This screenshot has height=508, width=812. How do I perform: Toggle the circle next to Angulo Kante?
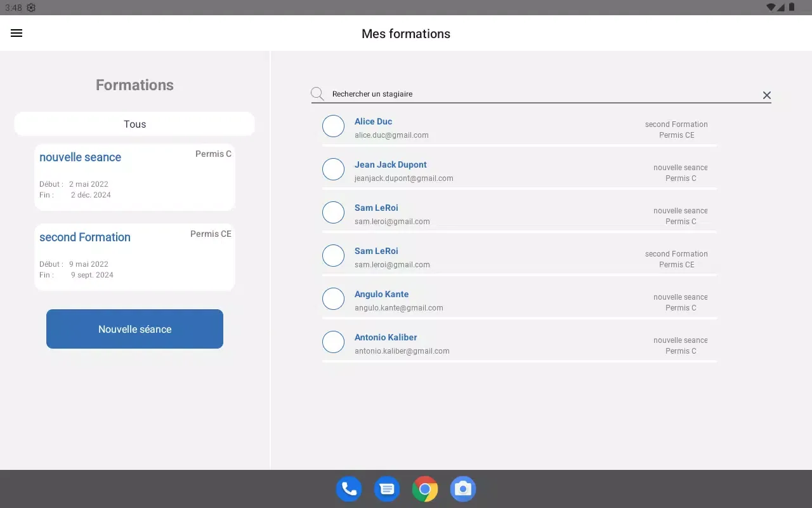[333, 299]
